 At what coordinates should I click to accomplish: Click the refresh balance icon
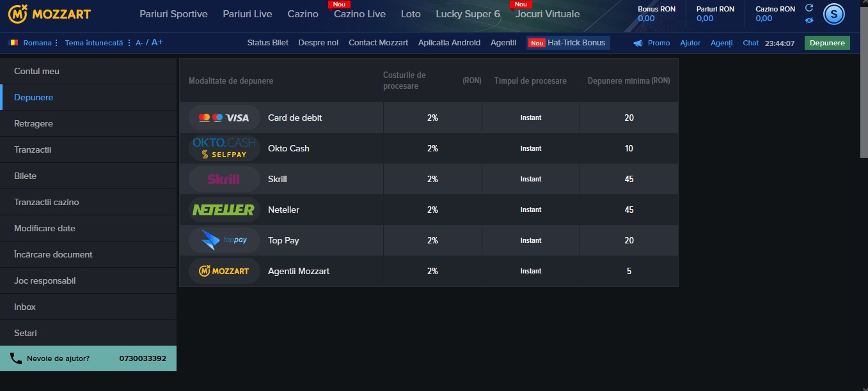point(809,8)
